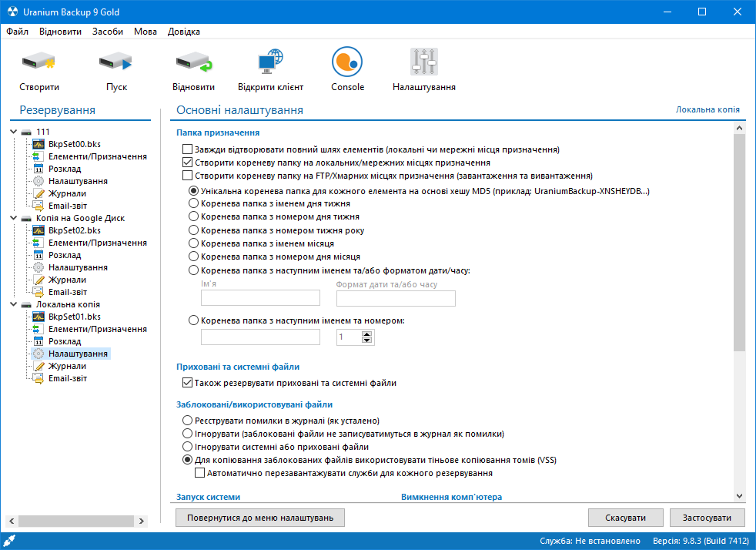
Task: Uncheck Також резервувати приховані та системні файли
Action: [x=187, y=383]
